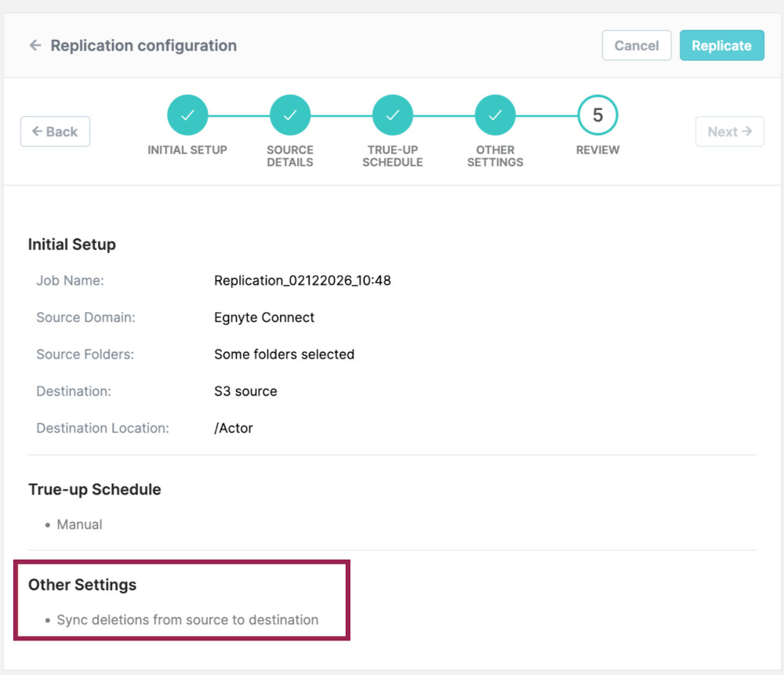Screen dimensions: 784x675
Task: Click the Source Details step checkmark circle
Action: pyautogui.click(x=290, y=115)
